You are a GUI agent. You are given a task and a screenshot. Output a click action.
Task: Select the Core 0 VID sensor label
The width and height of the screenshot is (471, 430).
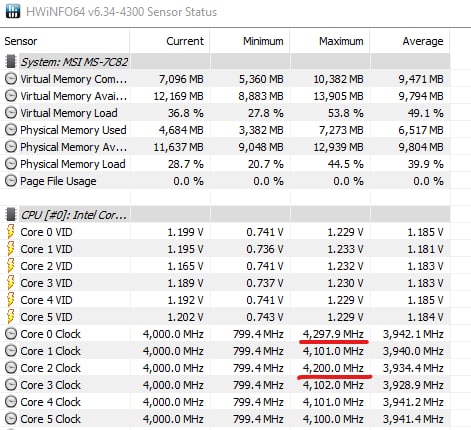(46, 232)
